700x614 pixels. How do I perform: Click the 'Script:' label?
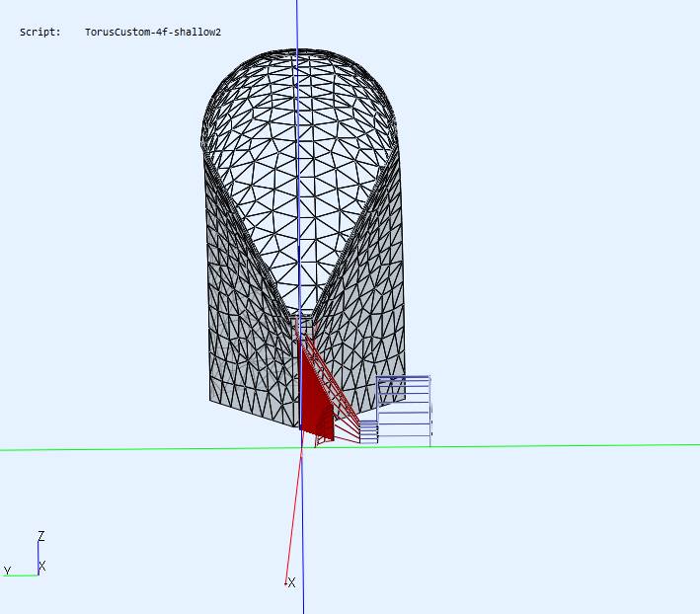(x=40, y=33)
